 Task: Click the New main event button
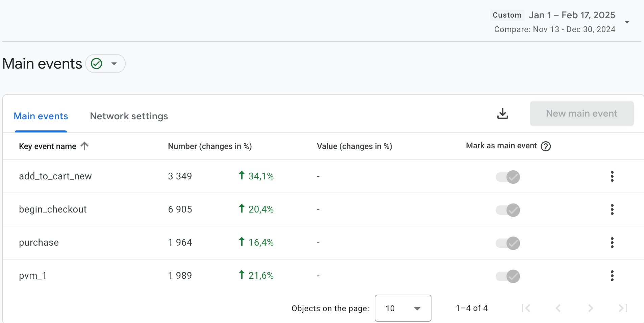coord(581,114)
